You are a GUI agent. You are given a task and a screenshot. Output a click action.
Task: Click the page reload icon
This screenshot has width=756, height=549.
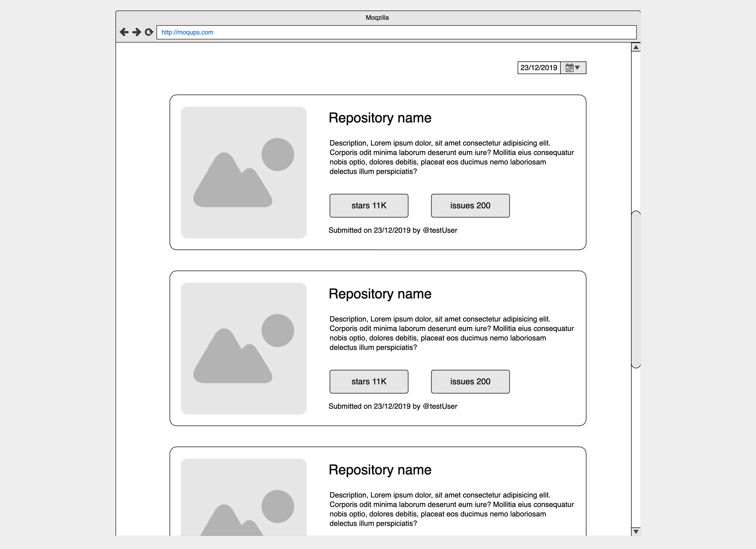click(x=149, y=32)
